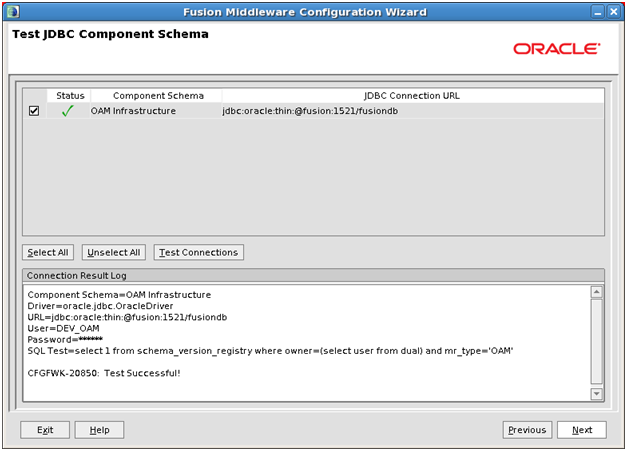Toggle the OAM Infrastructure row checkbox

coord(34,111)
